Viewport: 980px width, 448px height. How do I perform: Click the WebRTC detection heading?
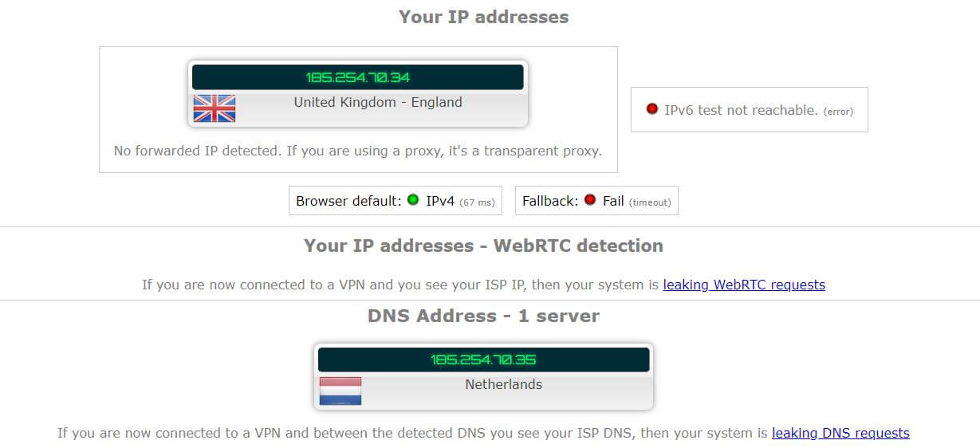tap(483, 246)
